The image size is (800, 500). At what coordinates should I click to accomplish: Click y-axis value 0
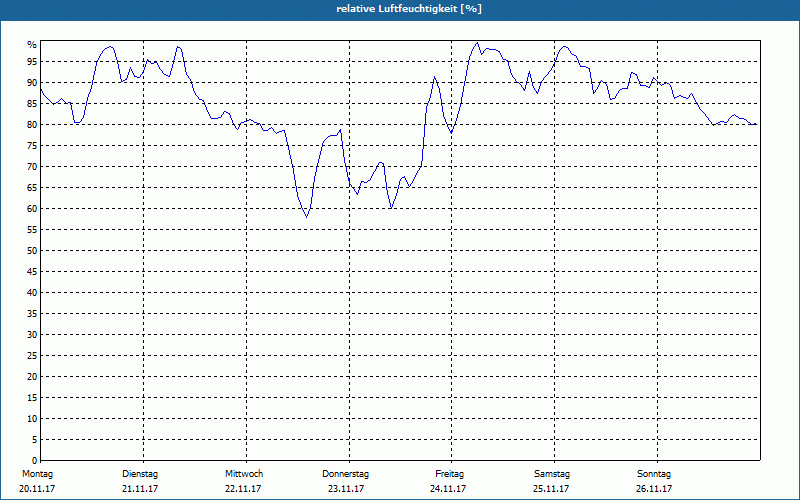(34, 460)
